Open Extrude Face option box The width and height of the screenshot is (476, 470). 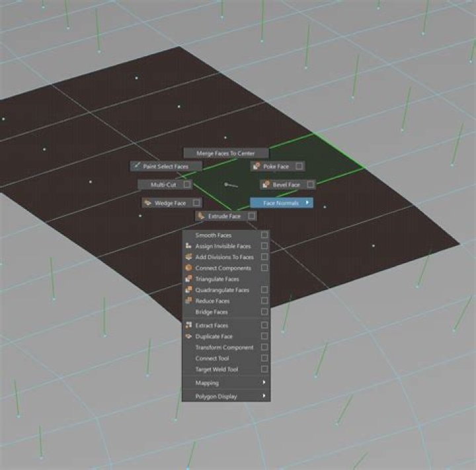coord(251,216)
